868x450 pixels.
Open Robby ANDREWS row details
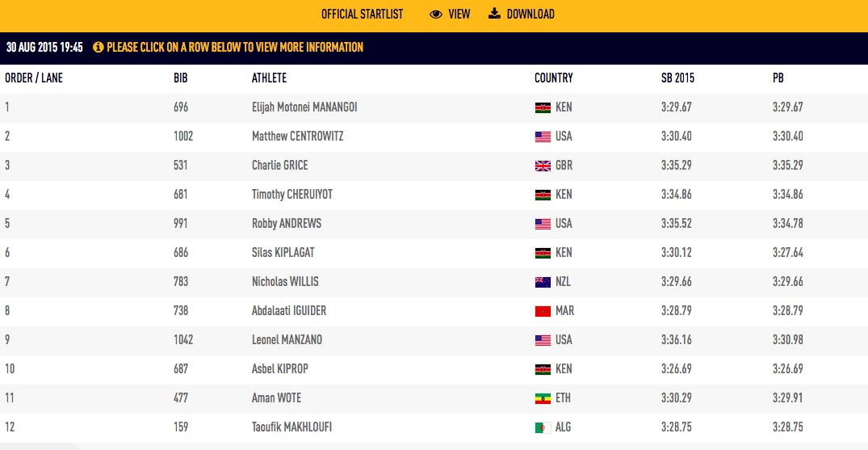coord(434,224)
